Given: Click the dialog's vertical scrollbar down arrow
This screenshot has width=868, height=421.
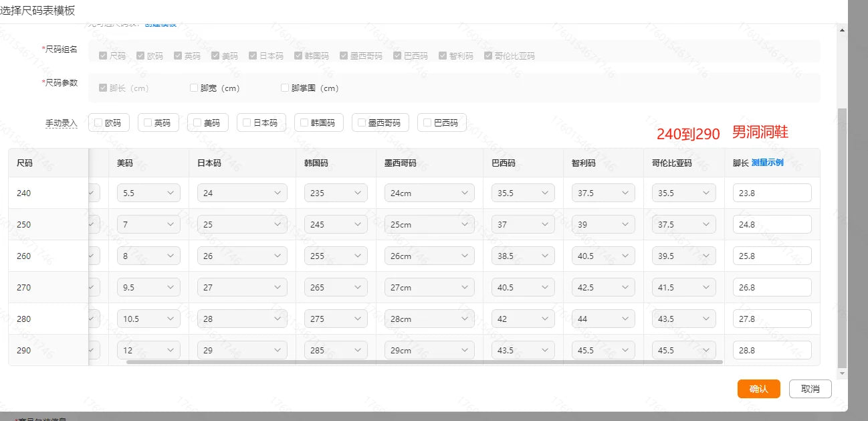Looking at the screenshot, I should click(x=842, y=373).
